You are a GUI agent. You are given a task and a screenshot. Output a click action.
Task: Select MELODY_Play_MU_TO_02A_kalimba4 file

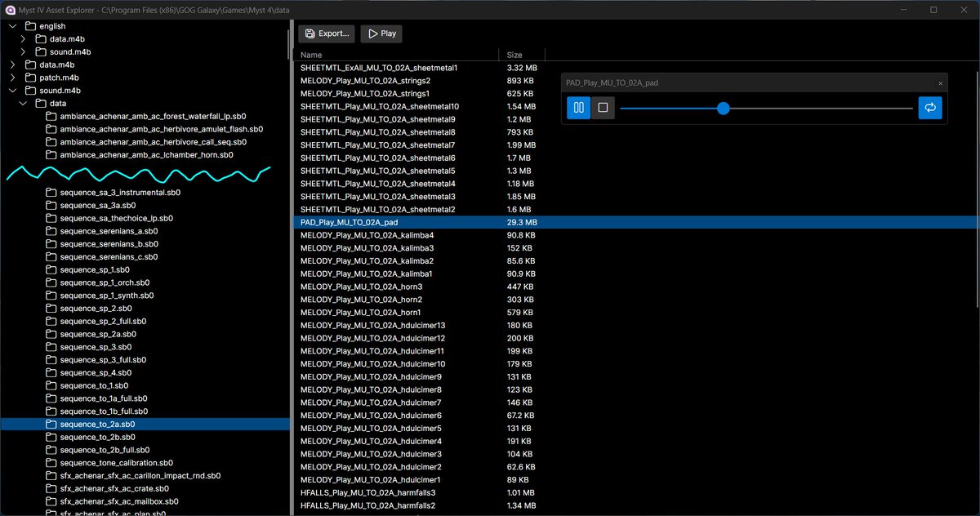(x=368, y=235)
